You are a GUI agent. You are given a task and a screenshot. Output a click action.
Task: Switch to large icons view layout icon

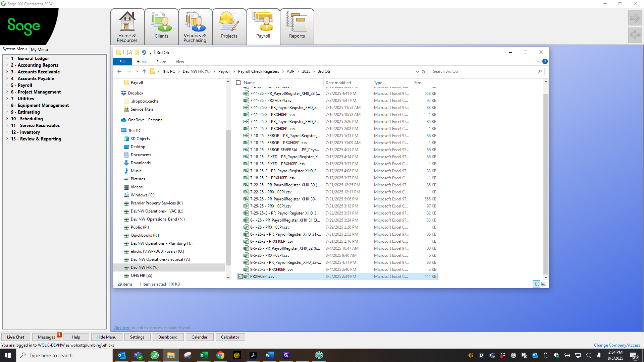pyautogui.click(x=544, y=284)
